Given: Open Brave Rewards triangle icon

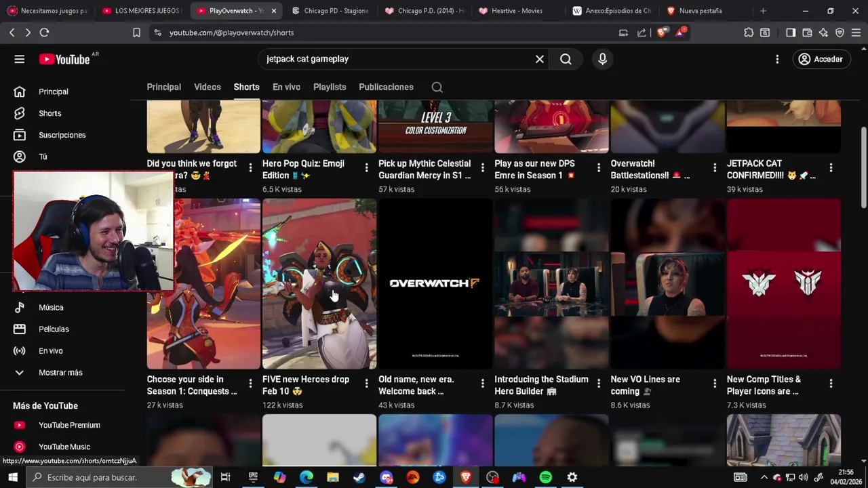Looking at the screenshot, I should [x=680, y=33].
